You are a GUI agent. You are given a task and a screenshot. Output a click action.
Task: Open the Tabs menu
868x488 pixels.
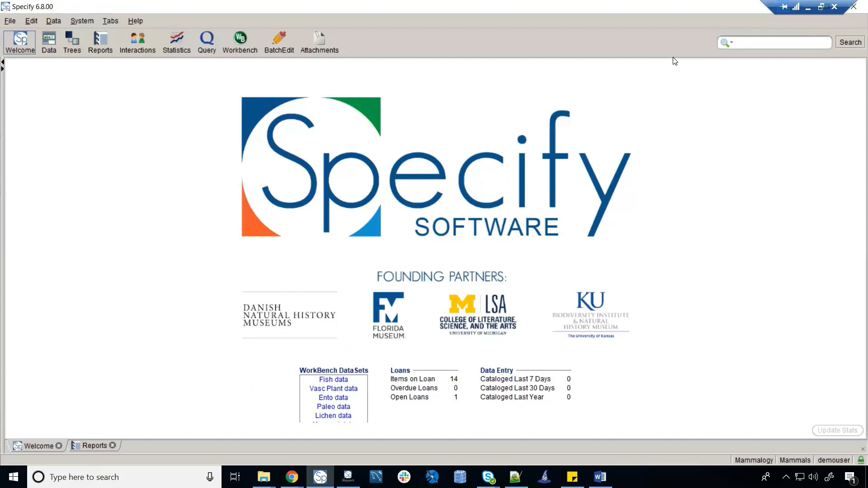pyautogui.click(x=110, y=21)
